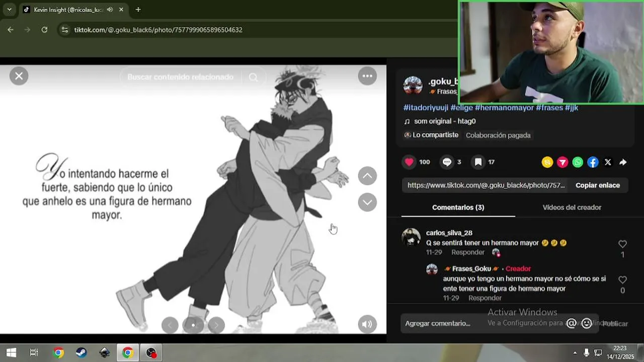Screen dimensions: 644x362
Task: Go back with the browser back arrow
Action: (11, 30)
